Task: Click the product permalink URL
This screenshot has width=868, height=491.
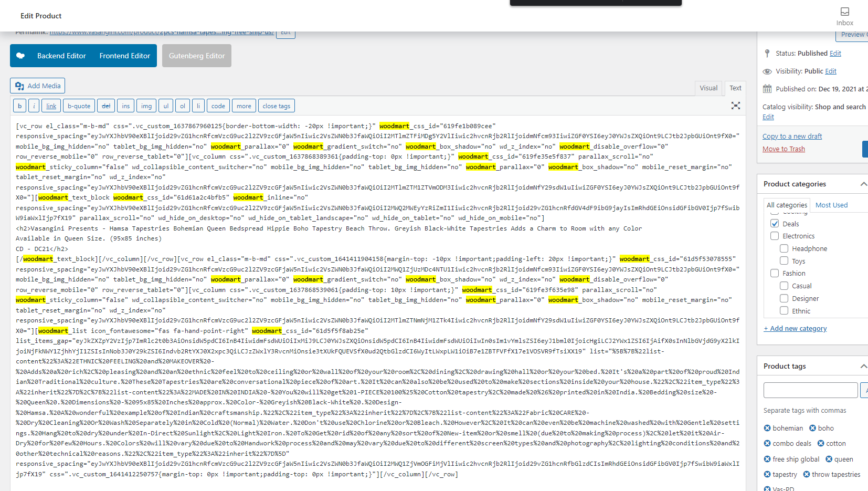Action: coord(162,33)
